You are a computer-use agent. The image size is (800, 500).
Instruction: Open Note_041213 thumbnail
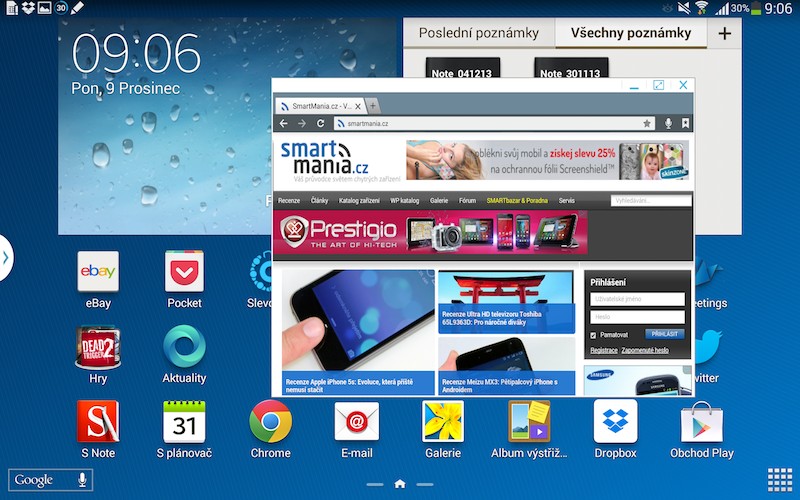(462, 68)
